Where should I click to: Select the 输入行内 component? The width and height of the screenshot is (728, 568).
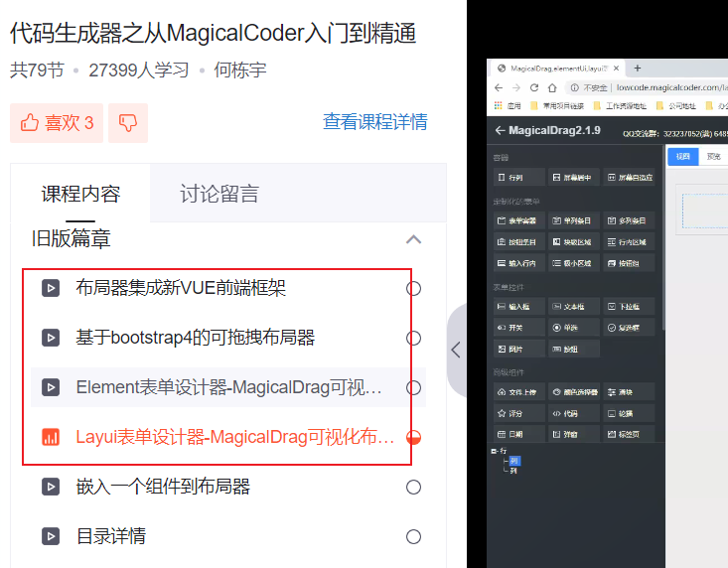519,263
